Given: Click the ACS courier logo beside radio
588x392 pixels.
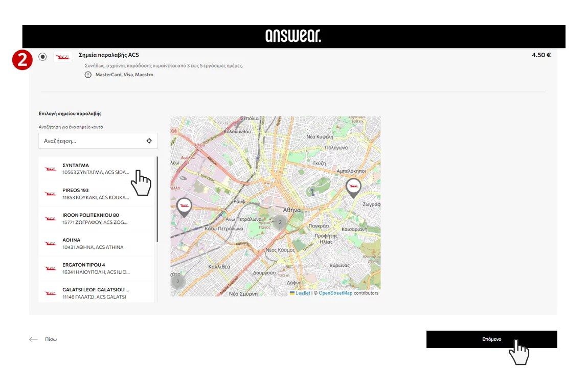Looking at the screenshot, I should click(63, 57).
